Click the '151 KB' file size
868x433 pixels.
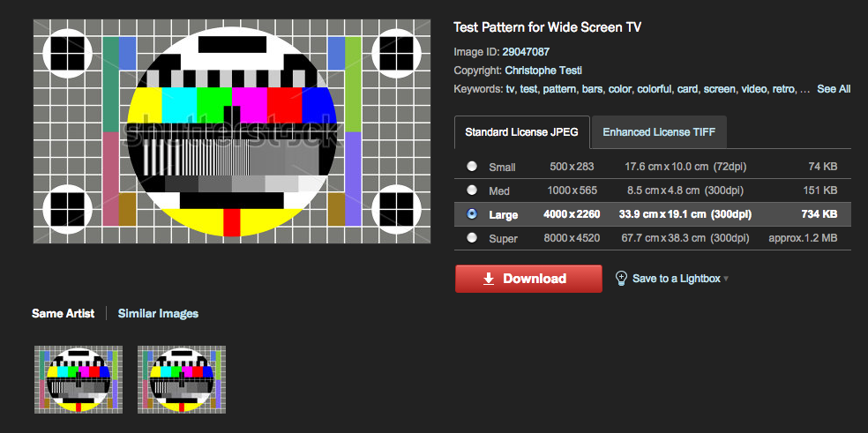coord(819,190)
